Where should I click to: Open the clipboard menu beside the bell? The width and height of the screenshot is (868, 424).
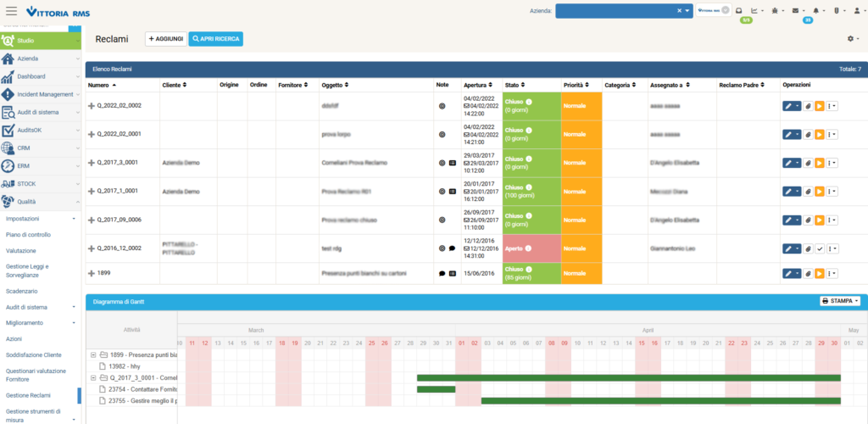pyautogui.click(x=838, y=10)
